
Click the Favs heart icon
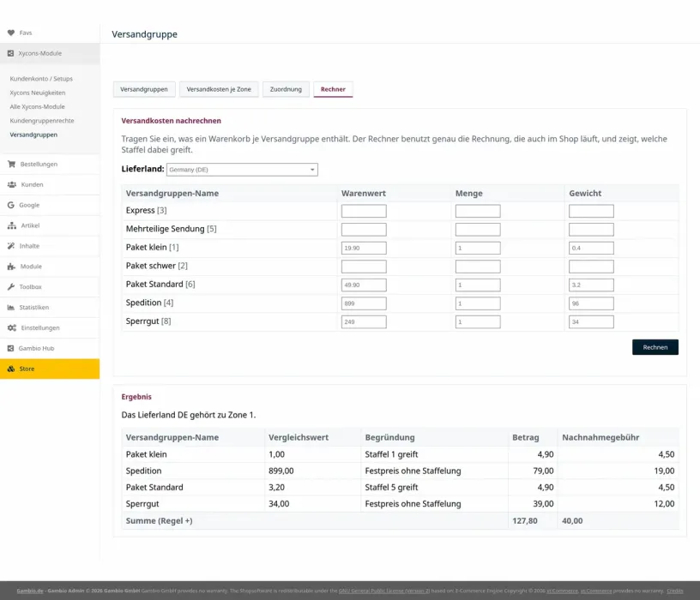coord(11,33)
